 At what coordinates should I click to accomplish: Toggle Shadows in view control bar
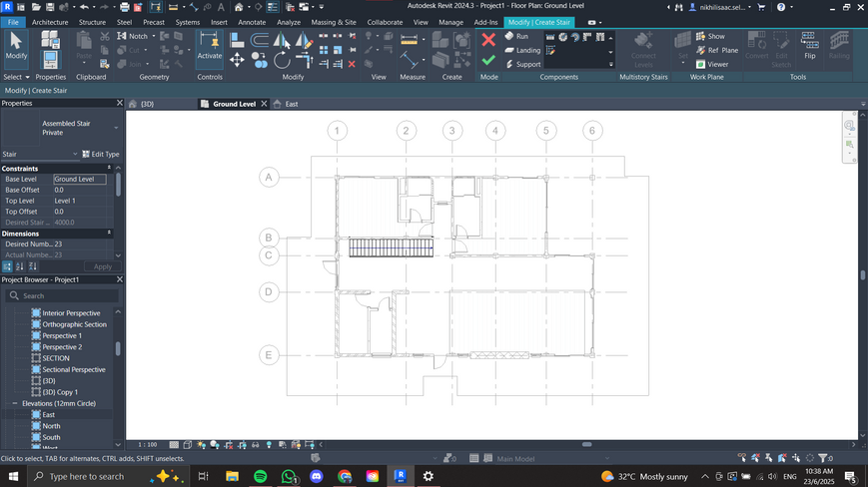pyautogui.click(x=214, y=444)
